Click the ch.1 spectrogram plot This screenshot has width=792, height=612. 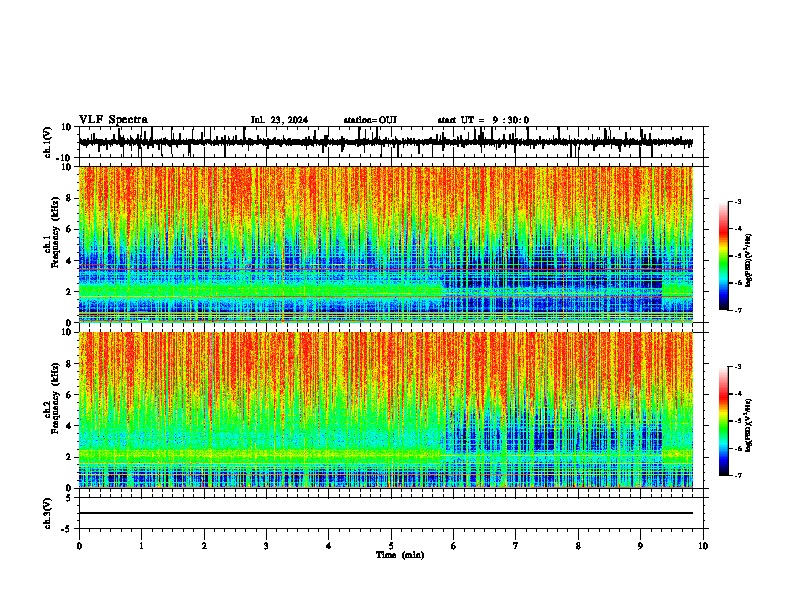click(x=386, y=244)
